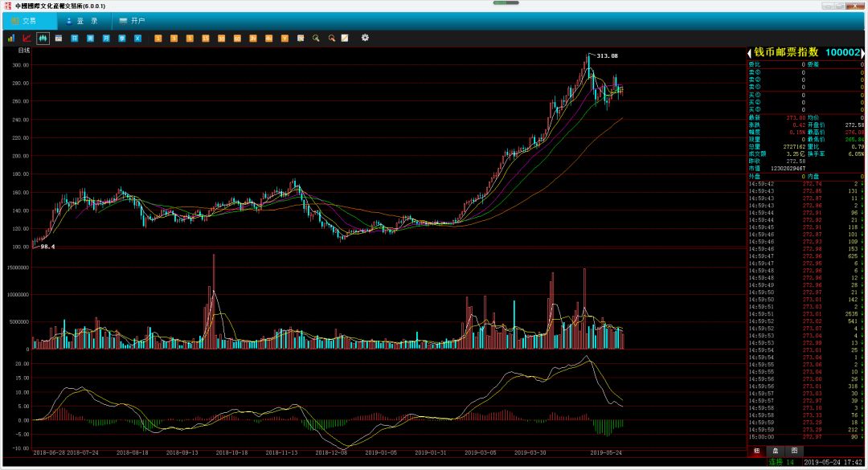Select the quarterly (季) period icon
Image resolution: width=868 pixels, height=470 pixels.
pos(122,39)
